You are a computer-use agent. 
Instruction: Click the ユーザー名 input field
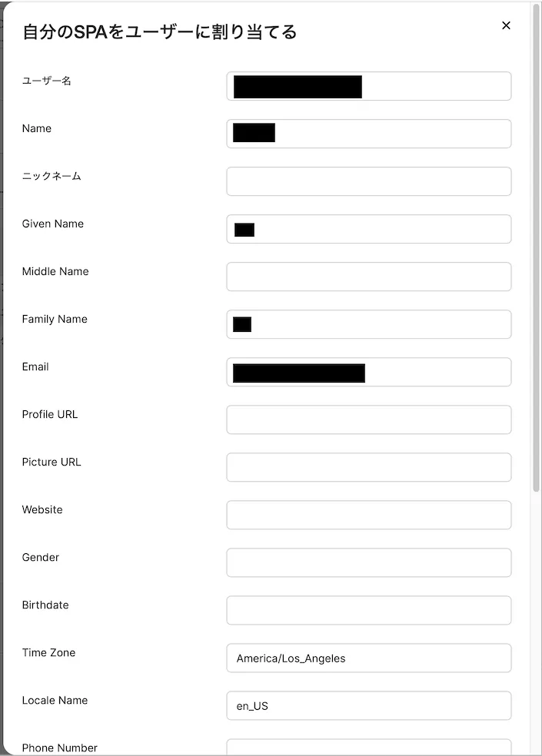(369, 86)
